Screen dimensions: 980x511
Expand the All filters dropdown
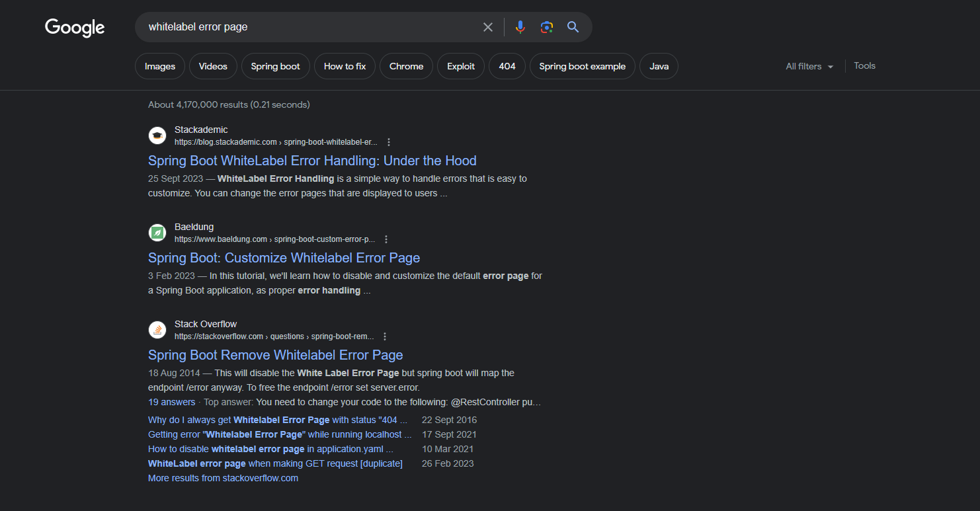click(x=809, y=66)
